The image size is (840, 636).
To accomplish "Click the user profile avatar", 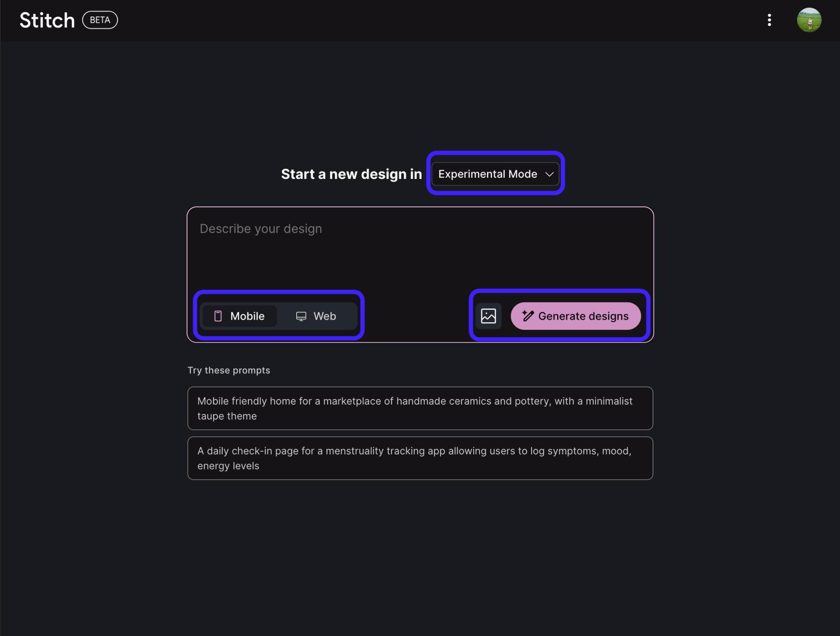I will pyautogui.click(x=808, y=20).
